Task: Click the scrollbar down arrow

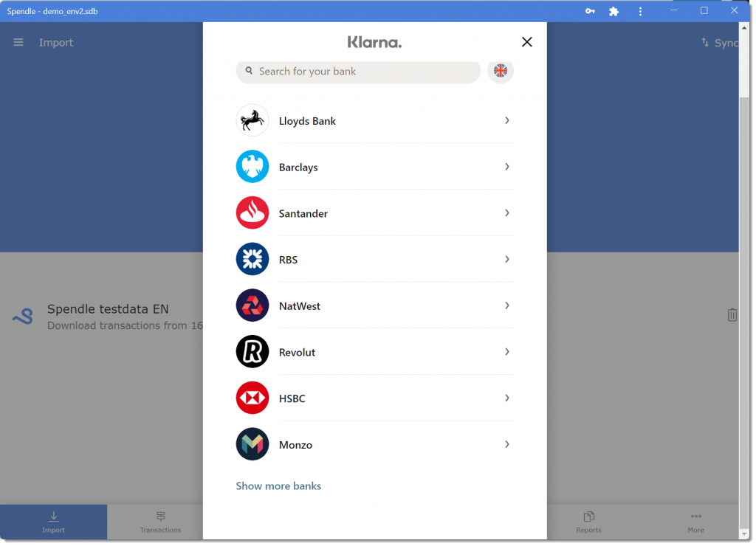Action: (744, 534)
